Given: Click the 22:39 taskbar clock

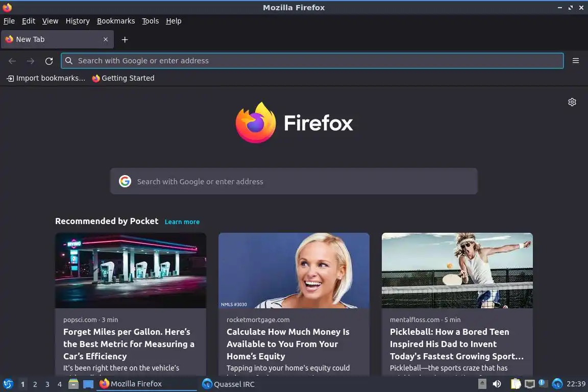Looking at the screenshot, I should pyautogui.click(x=576, y=384).
